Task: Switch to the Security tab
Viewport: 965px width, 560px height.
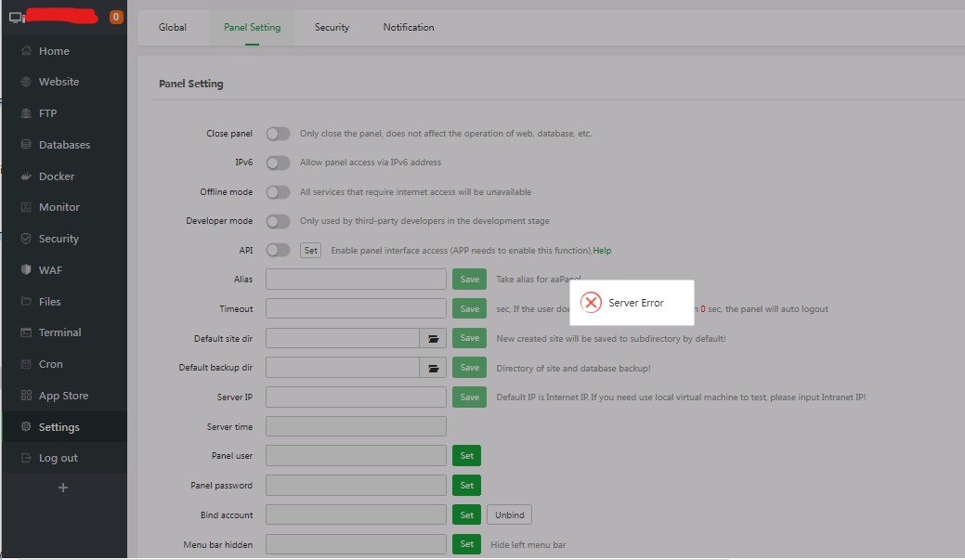Action: click(332, 27)
